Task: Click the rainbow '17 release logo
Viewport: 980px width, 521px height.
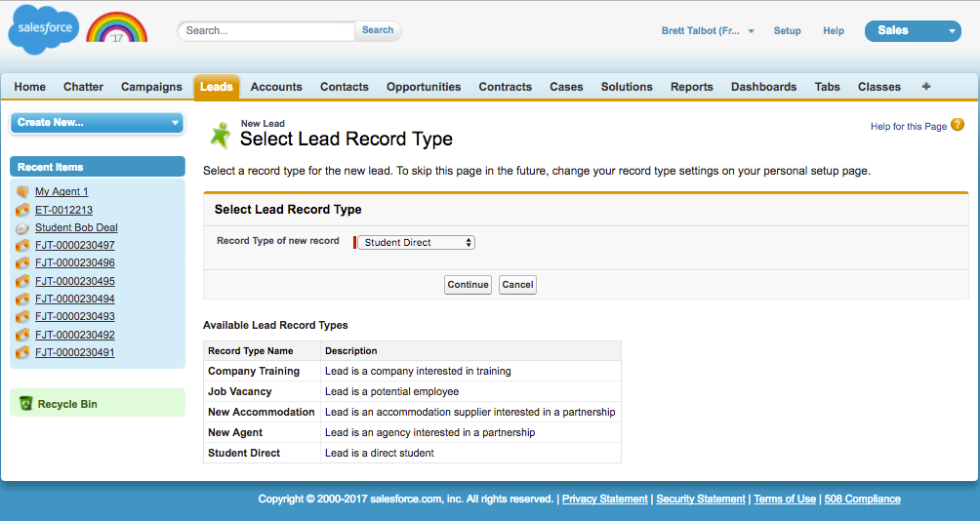Action: [x=116, y=29]
